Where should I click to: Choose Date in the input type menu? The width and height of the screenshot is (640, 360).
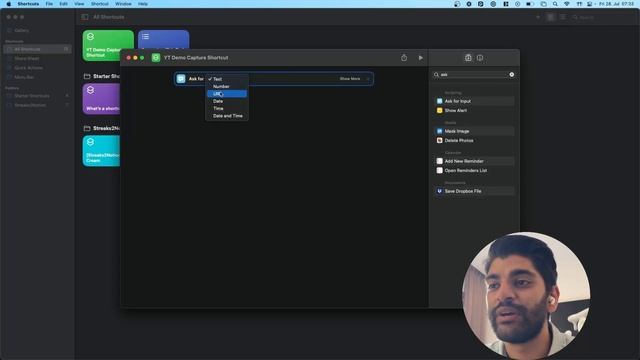[227, 101]
